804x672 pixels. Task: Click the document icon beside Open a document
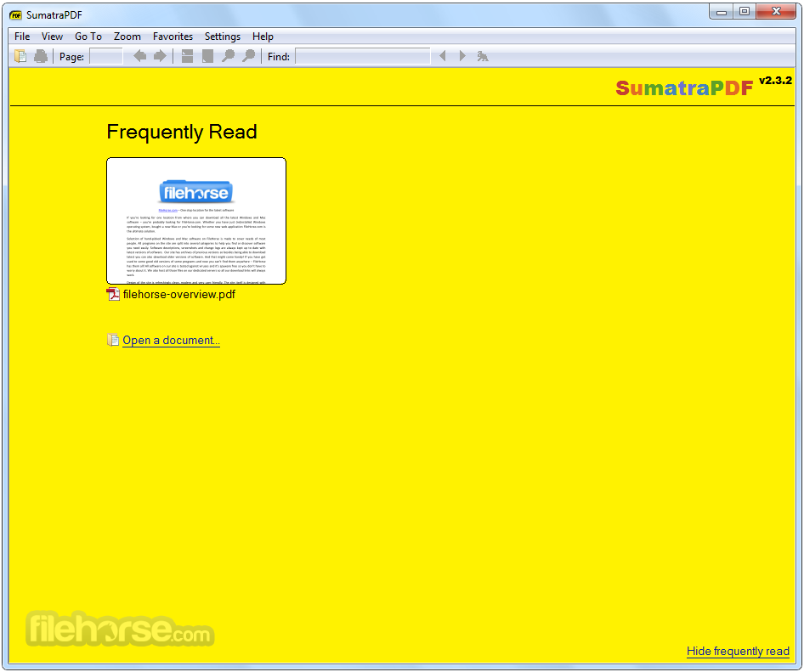coord(113,340)
